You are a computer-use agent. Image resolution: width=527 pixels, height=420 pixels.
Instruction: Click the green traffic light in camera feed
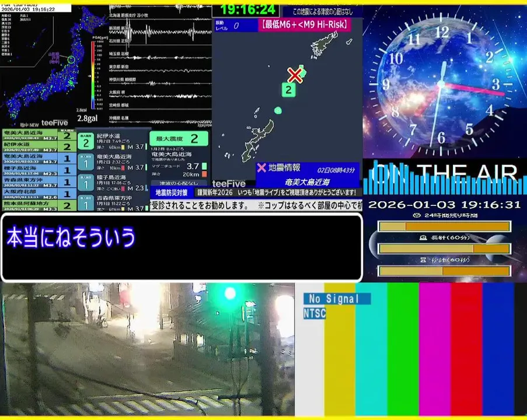230,293
